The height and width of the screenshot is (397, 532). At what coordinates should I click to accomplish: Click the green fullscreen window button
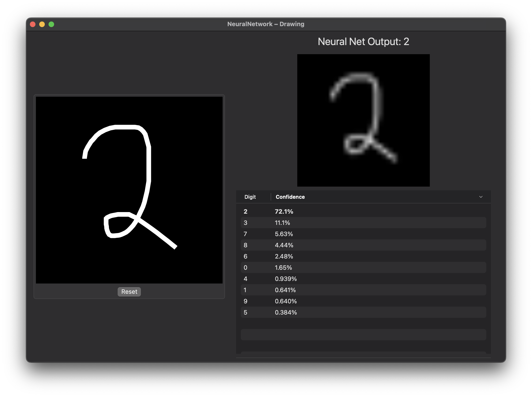(x=51, y=24)
